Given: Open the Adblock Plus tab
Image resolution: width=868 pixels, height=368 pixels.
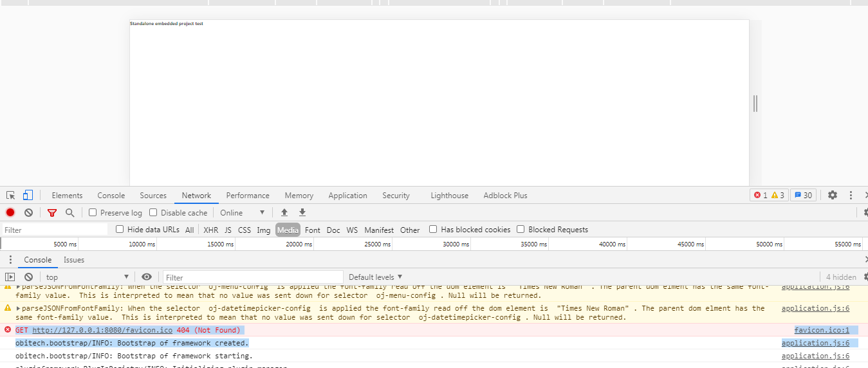Looking at the screenshot, I should [505, 196].
